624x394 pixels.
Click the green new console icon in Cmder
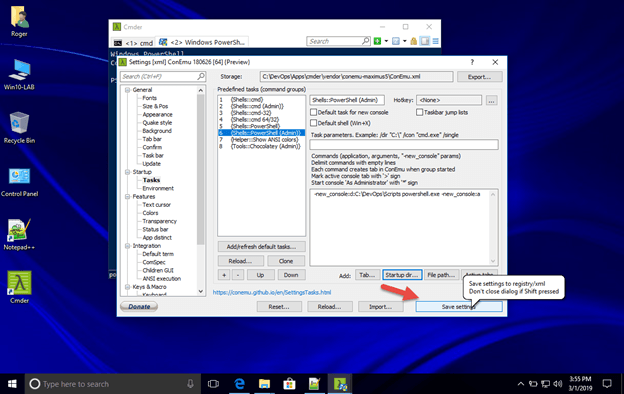point(377,41)
